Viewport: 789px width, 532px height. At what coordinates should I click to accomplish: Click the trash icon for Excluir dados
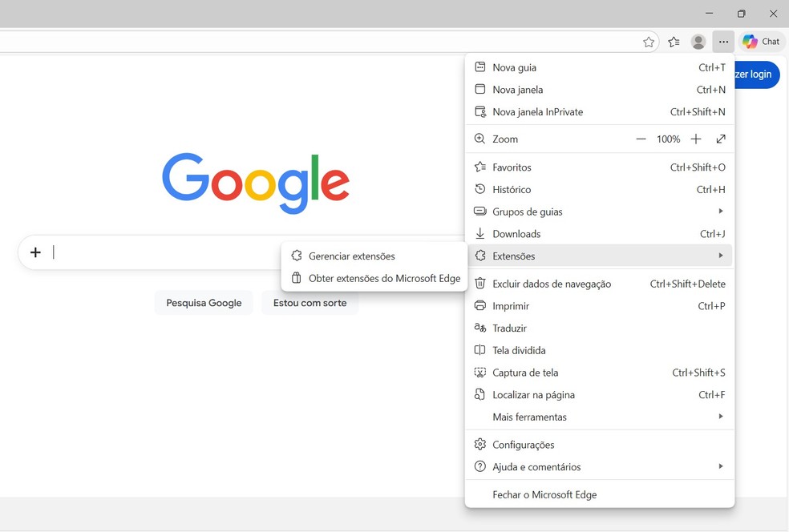coord(480,284)
